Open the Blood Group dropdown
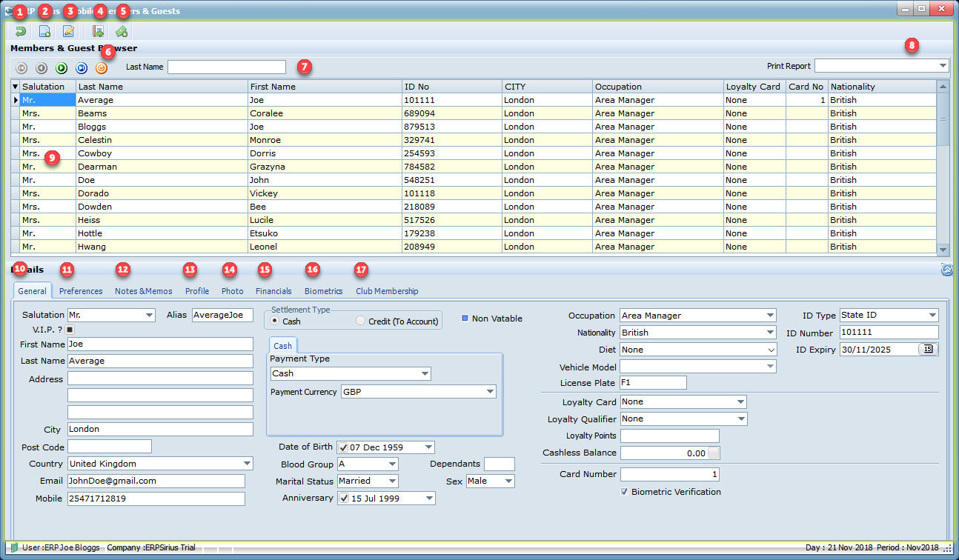 (392, 464)
